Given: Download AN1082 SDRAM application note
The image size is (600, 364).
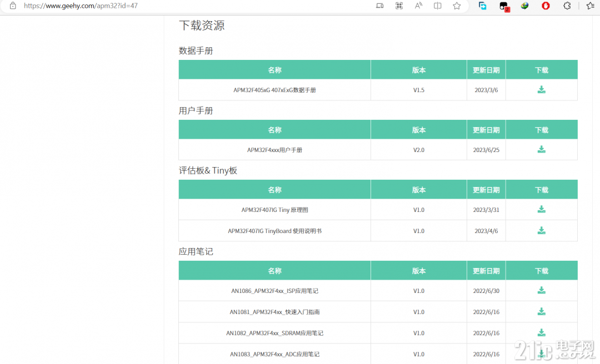Looking at the screenshot, I should pyautogui.click(x=542, y=332).
